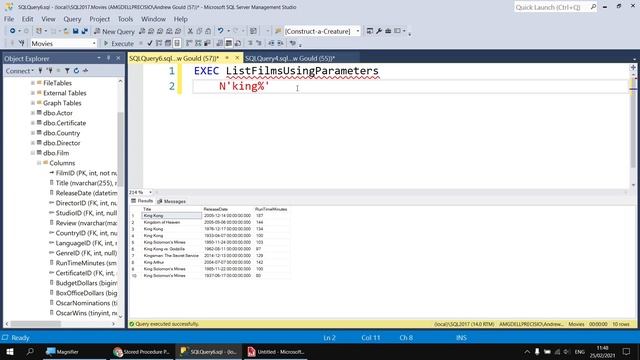Expand the dbo.Country table node
Screen dimensions: 640x360
pyautogui.click(x=33, y=133)
